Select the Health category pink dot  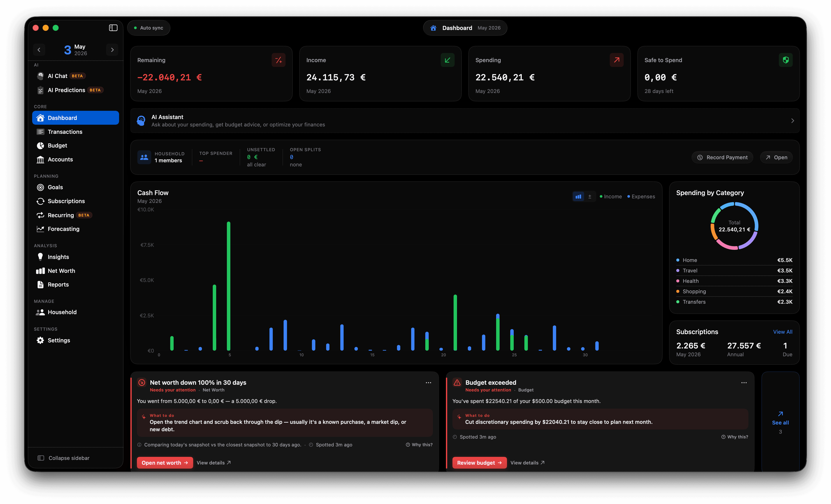click(x=678, y=281)
